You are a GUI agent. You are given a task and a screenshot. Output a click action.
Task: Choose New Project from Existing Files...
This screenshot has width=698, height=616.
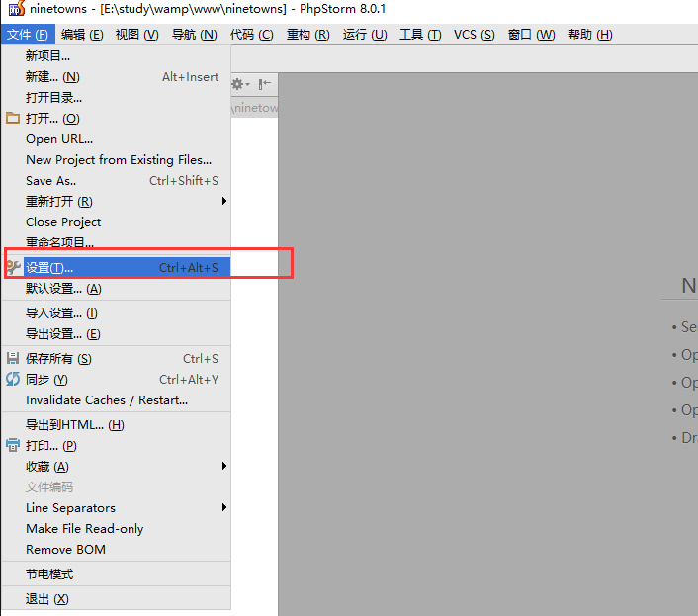pyautogui.click(x=117, y=159)
